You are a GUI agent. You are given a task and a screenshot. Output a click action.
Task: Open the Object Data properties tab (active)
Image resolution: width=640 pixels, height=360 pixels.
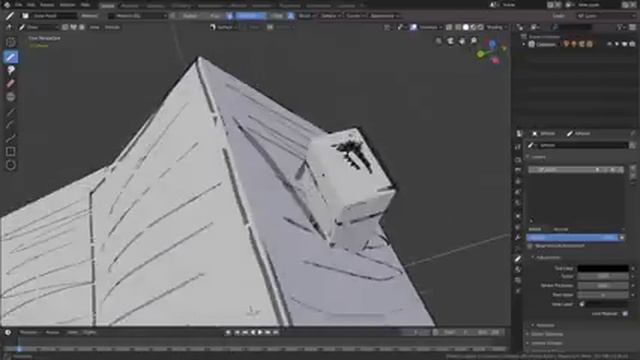pos(518,259)
